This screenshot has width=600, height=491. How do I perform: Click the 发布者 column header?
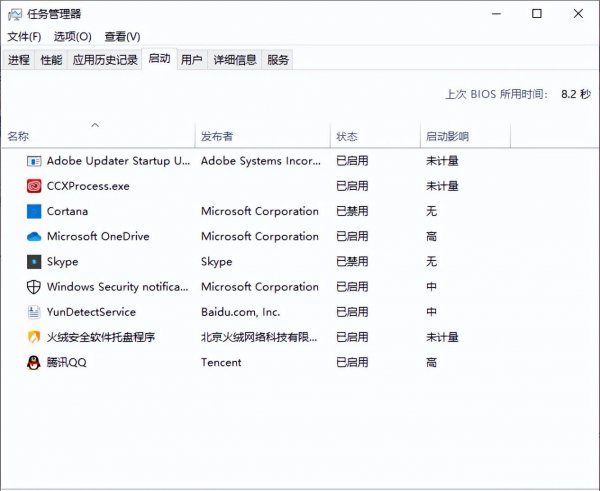pyautogui.click(x=217, y=136)
